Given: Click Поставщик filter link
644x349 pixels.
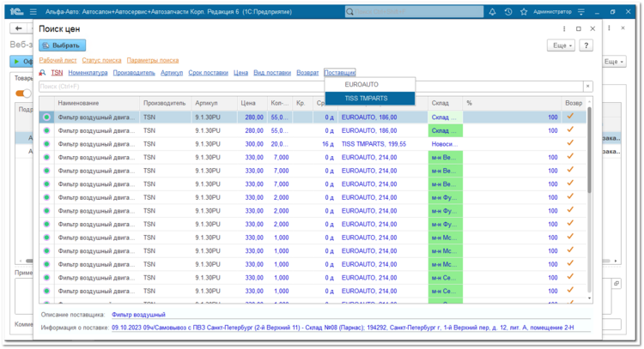Looking at the screenshot, I should click(x=340, y=73).
